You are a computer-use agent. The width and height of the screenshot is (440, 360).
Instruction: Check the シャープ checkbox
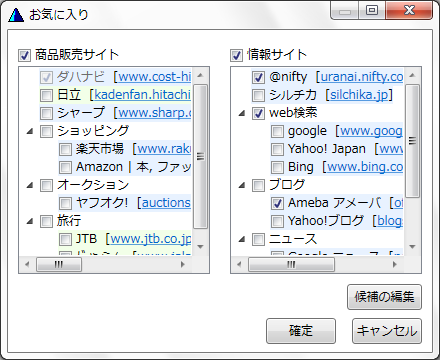pos(46,113)
